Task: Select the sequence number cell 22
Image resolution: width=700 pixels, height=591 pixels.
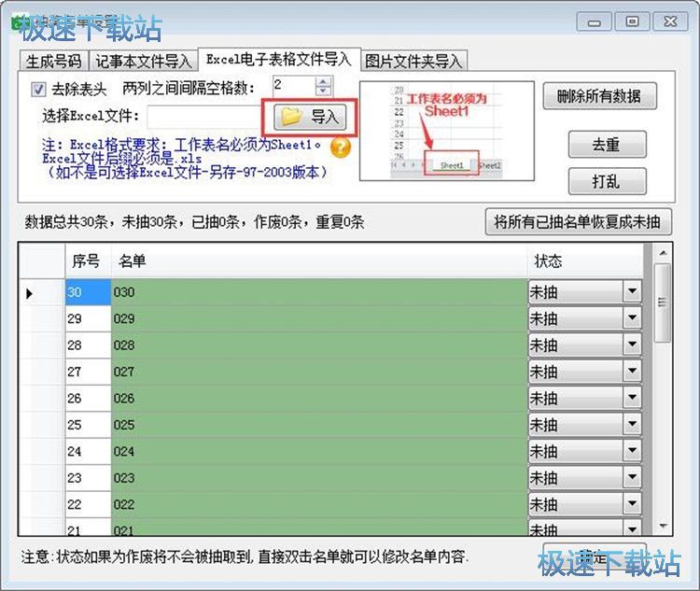Action: (88, 504)
